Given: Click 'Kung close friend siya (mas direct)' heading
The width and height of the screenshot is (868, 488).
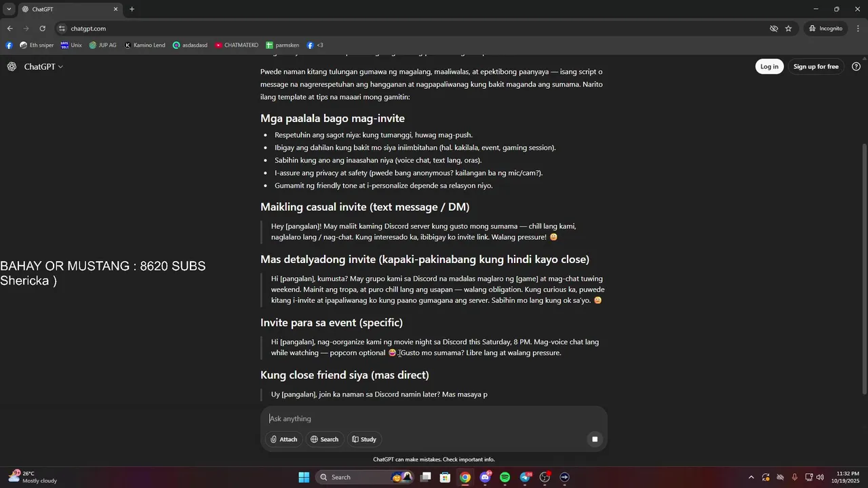Looking at the screenshot, I should click(x=344, y=375).
